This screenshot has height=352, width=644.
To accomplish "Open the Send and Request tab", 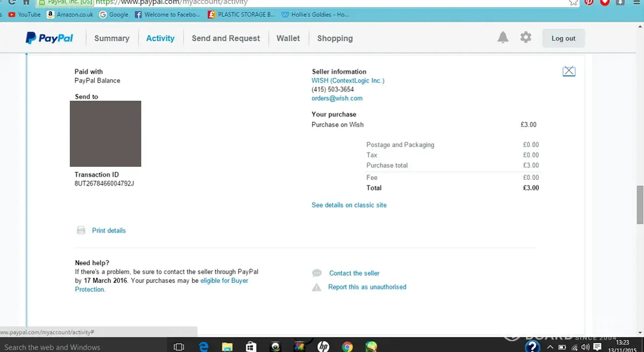I will click(226, 38).
